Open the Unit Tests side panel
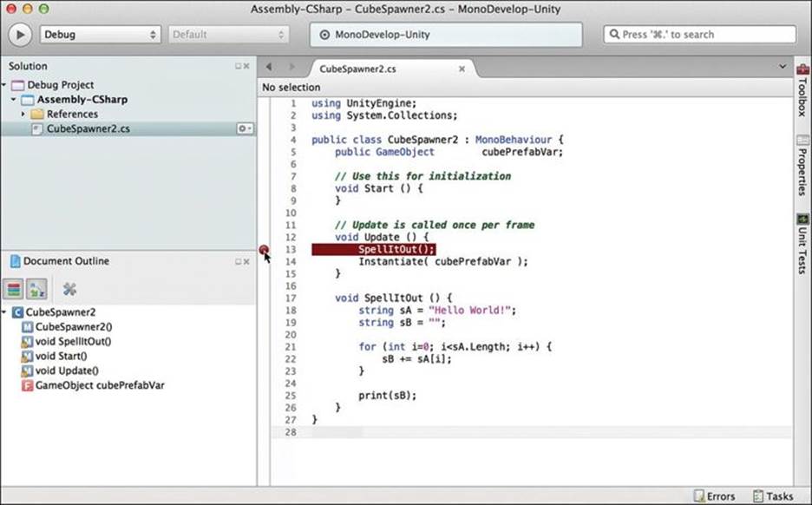The image size is (812, 505). pos(802,244)
